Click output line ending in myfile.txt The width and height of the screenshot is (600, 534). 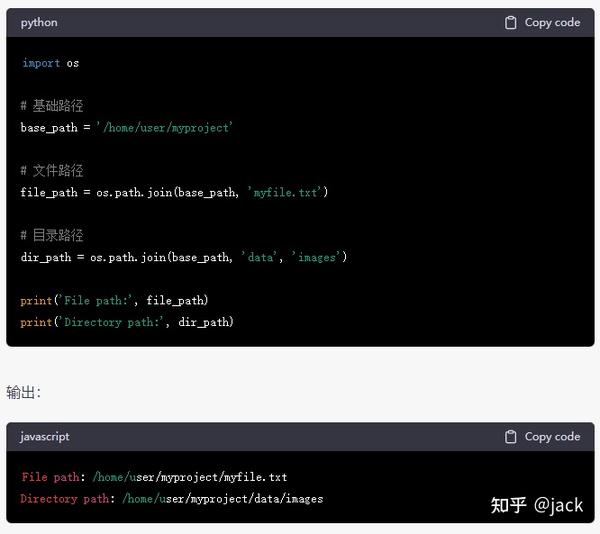pos(154,477)
